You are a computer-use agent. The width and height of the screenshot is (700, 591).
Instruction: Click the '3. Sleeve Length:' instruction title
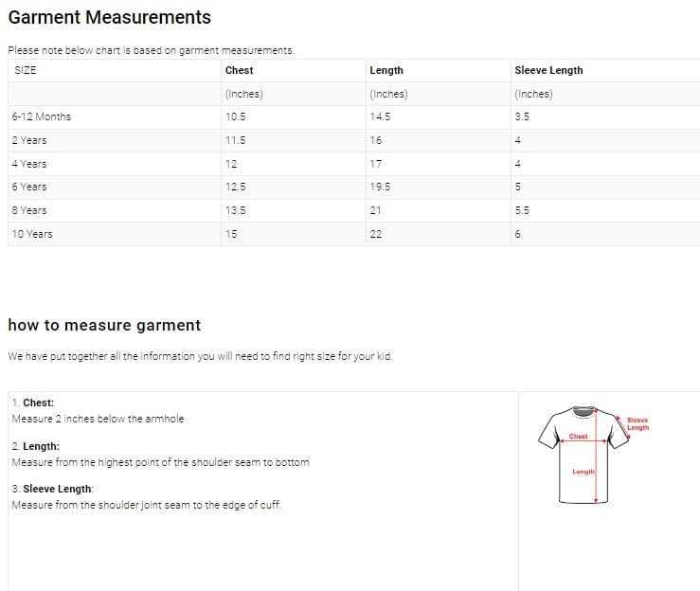[52, 489]
